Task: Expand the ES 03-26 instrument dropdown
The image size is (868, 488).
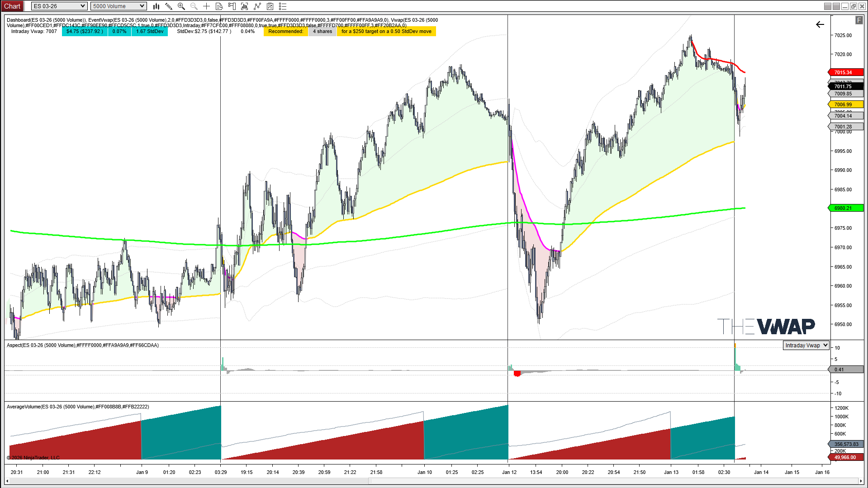Action: [59, 6]
